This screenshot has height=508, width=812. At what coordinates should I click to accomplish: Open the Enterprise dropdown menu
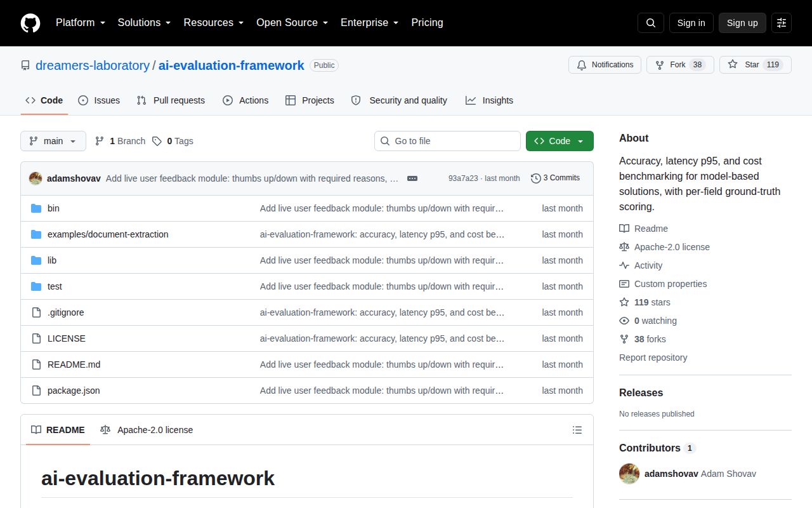pyautogui.click(x=369, y=23)
